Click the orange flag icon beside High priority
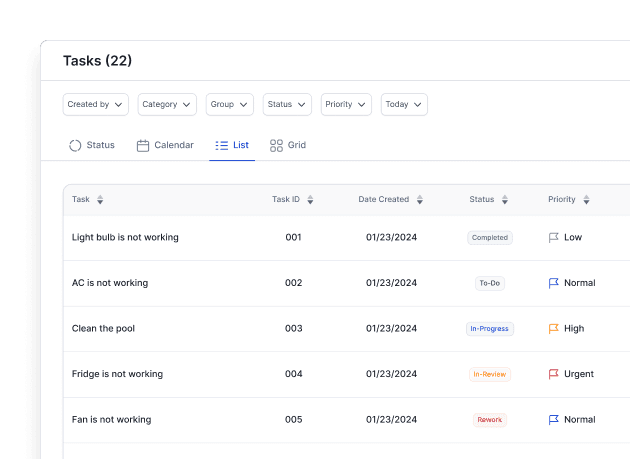Screen dimensions: 630x459 (554, 329)
